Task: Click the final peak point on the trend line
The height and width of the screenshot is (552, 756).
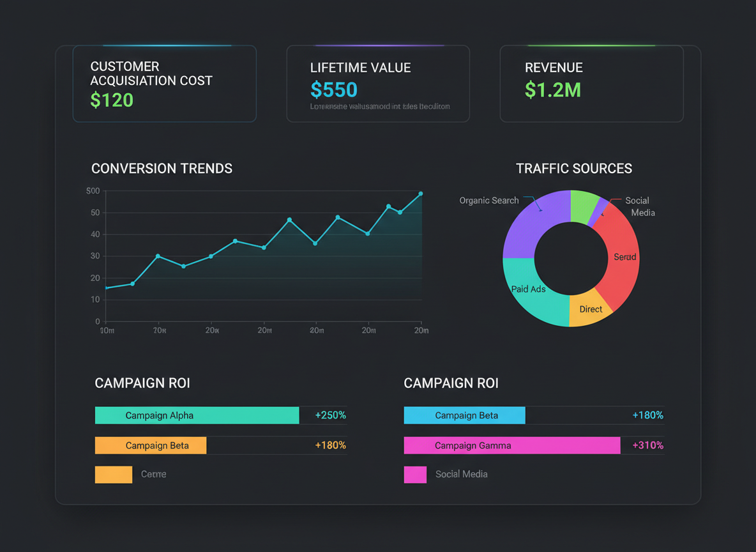Action: coord(421,193)
